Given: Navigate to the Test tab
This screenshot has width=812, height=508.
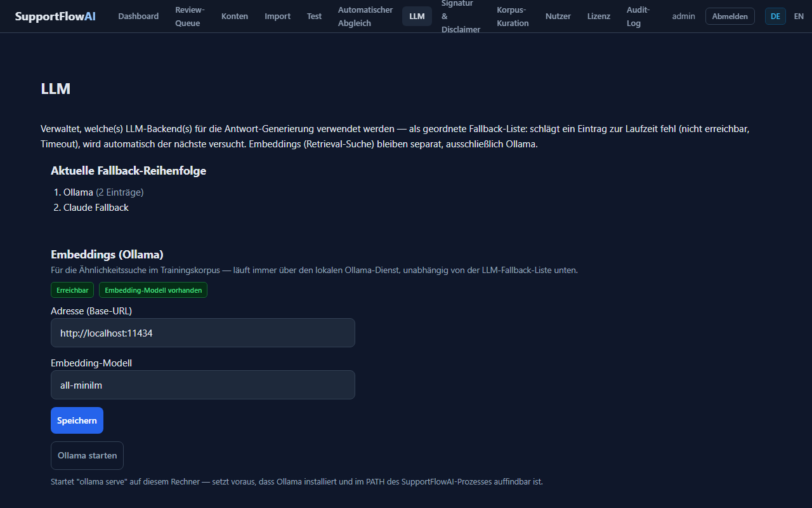Looking at the screenshot, I should [x=314, y=16].
